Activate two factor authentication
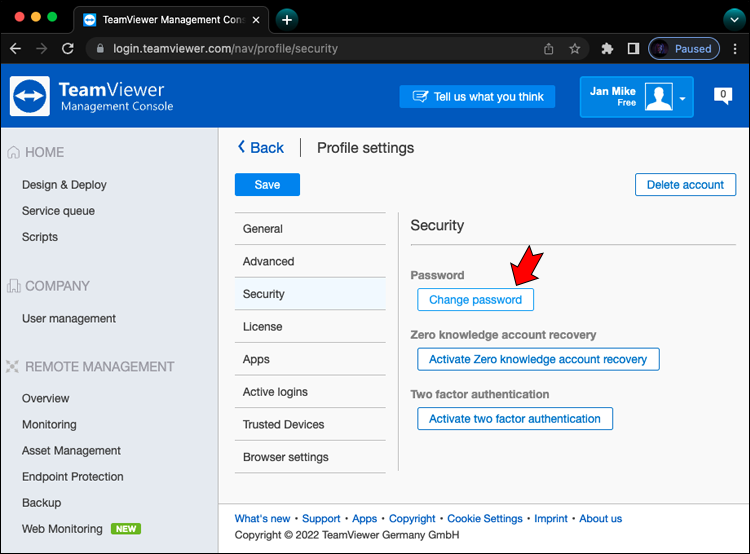This screenshot has height=554, width=750. [x=514, y=419]
